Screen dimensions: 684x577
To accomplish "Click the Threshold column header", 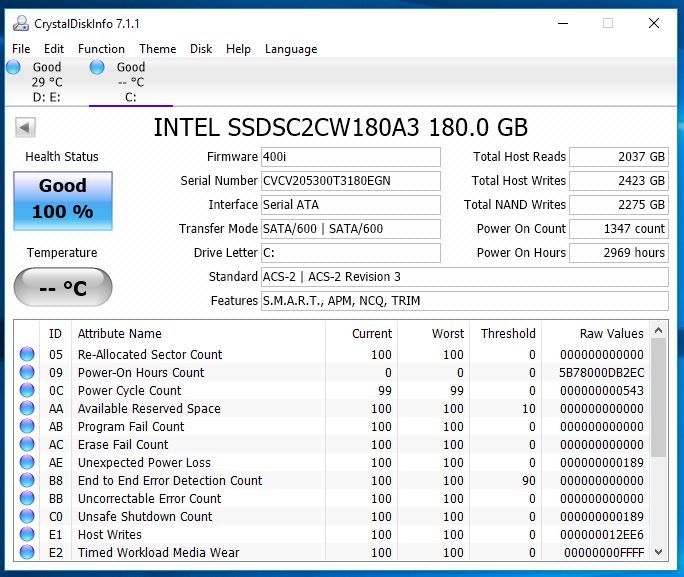I will tap(508, 334).
